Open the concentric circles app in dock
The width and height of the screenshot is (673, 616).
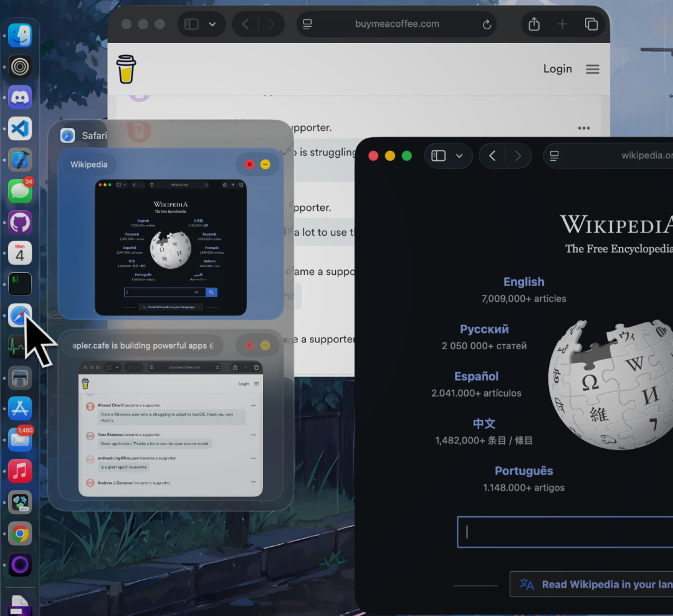click(20, 67)
